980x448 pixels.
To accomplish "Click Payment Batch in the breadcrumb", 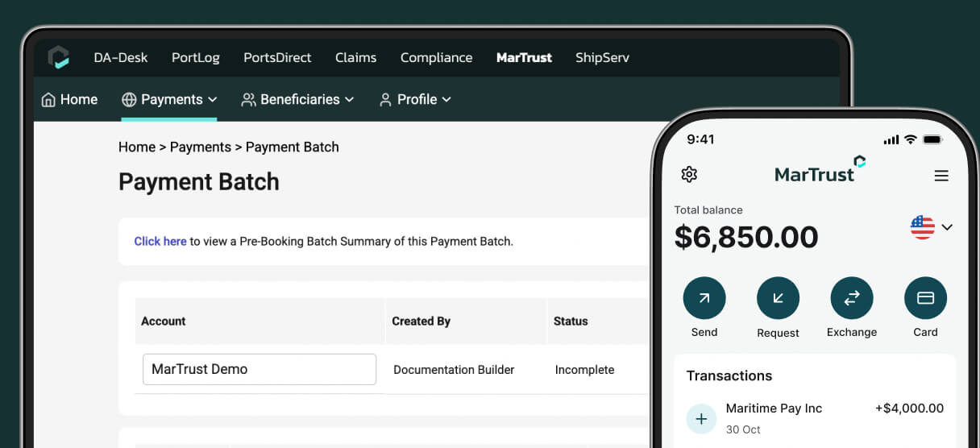I will pyautogui.click(x=292, y=147).
